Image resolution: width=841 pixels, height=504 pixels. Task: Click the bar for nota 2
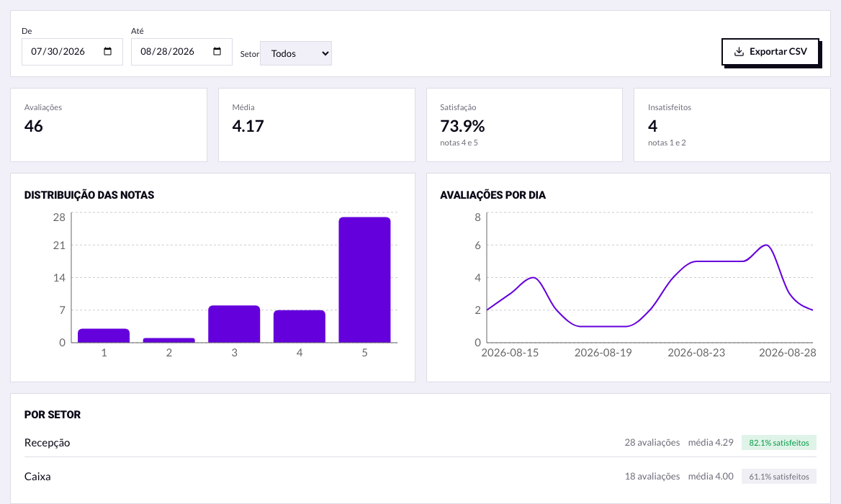pyautogui.click(x=169, y=341)
